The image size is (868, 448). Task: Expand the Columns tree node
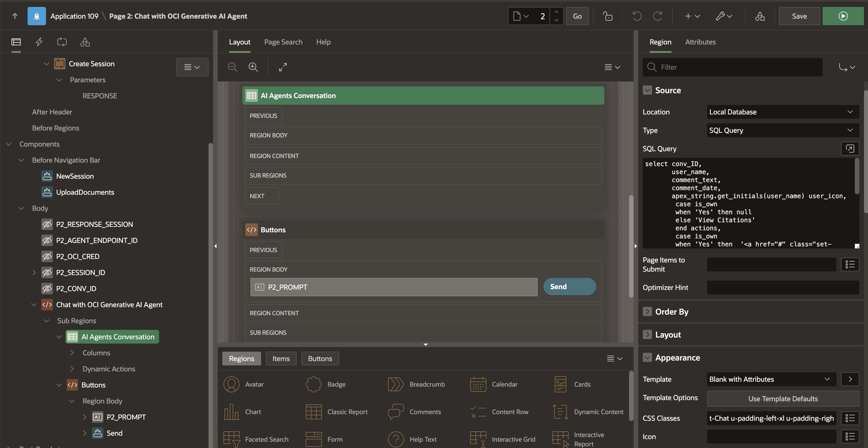(x=72, y=353)
